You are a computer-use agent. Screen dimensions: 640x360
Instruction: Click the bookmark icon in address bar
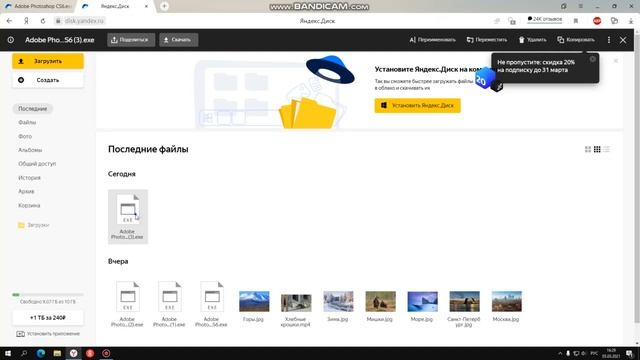(576, 21)
